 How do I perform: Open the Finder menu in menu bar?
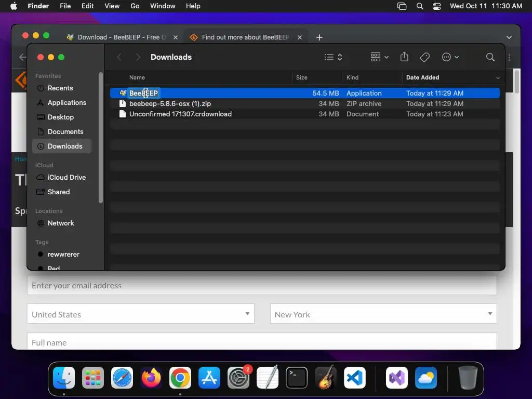click(38, 6)
